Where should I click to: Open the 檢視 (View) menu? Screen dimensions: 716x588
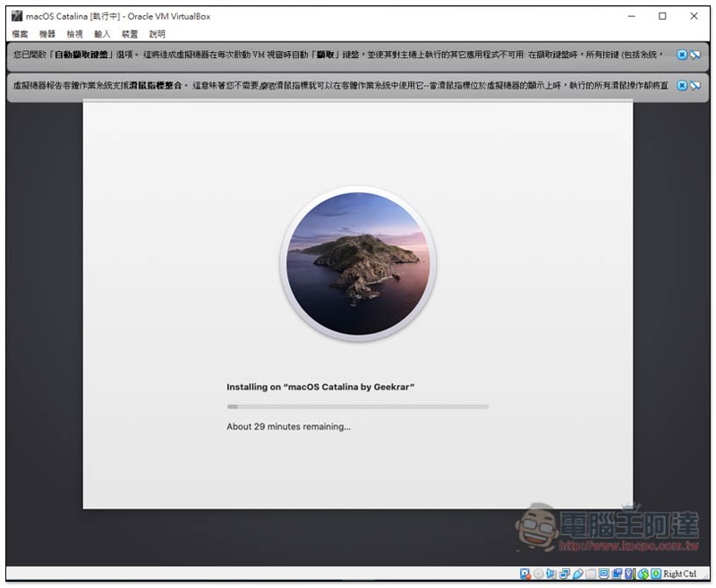click(x=74, y=34)
